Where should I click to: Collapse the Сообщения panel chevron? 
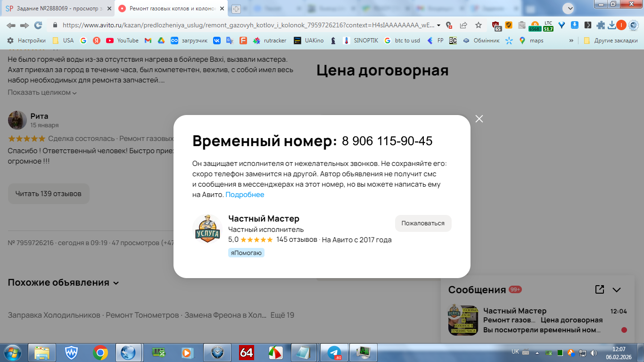click(617, 290)
